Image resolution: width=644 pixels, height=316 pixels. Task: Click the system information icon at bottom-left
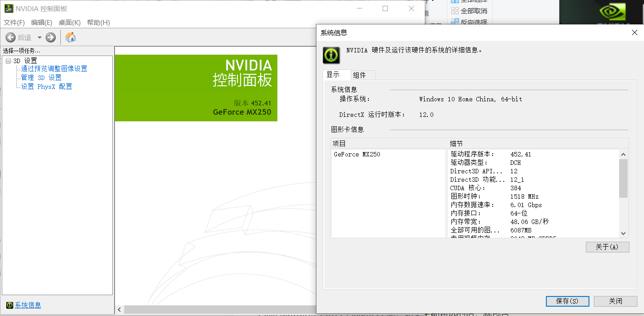[x=10, y=305]
